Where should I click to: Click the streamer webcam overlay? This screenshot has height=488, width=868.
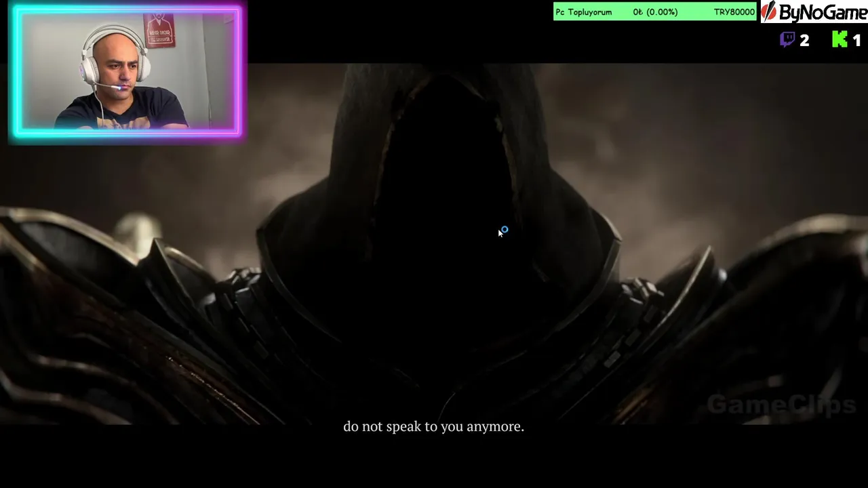click(x=127, y=72)
